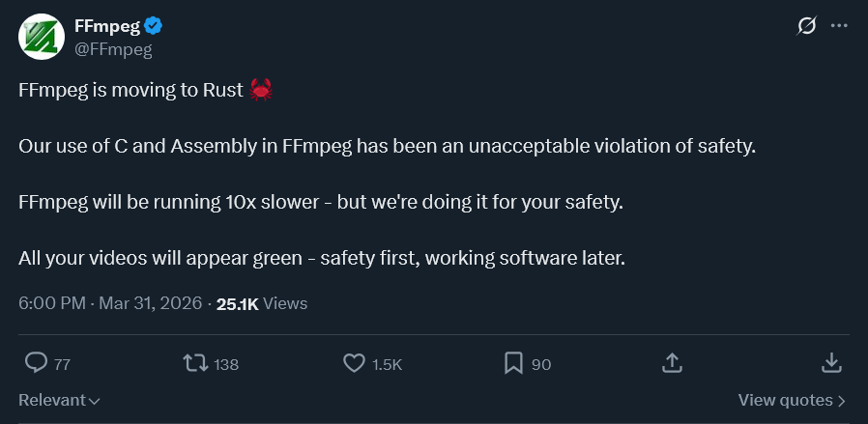This screenshot has height=424, width=868.
Task: Click the red crab emoji
Action: click(261, 91)
